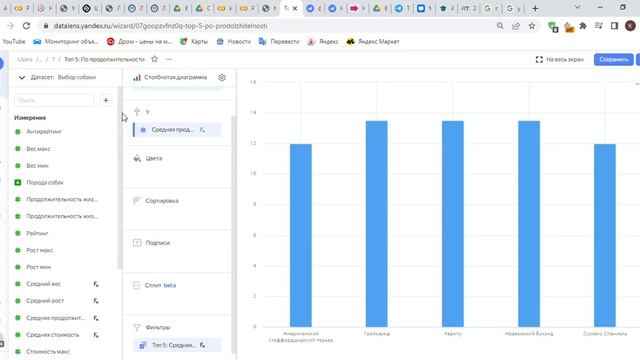640x360 pixels.
Task: Collapse the dataset 'Выбор собаки' chevron
Action: (22, 77)
